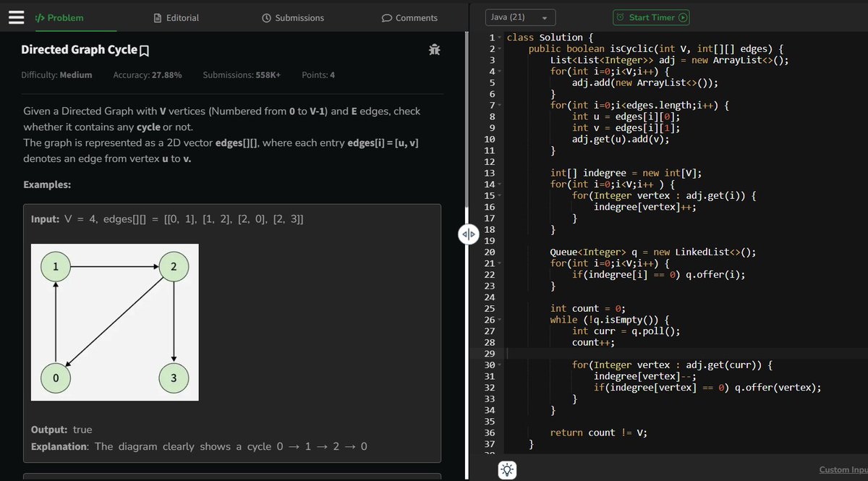Open the Comments tab

(409, 17)
